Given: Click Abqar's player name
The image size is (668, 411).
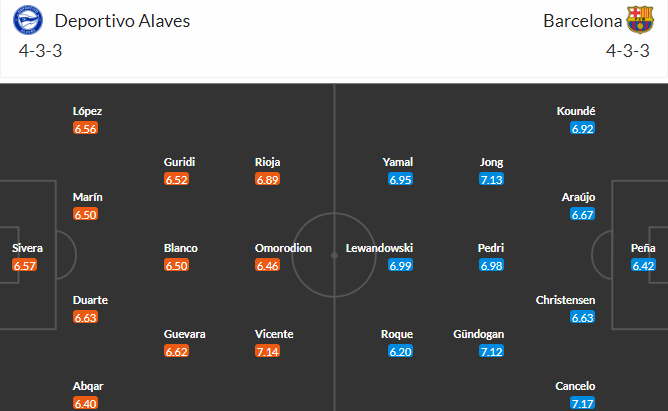Looking at the screenshot, I should (88, 386).
